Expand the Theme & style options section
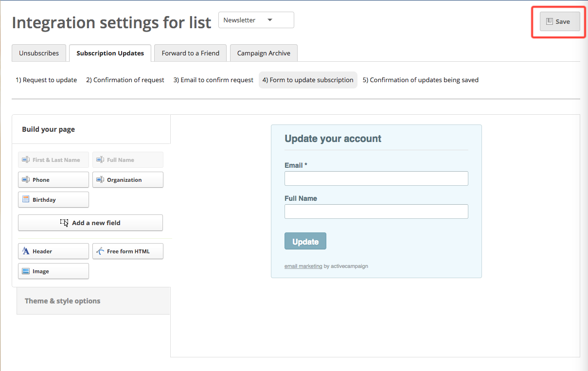 [x=62, y=300]
